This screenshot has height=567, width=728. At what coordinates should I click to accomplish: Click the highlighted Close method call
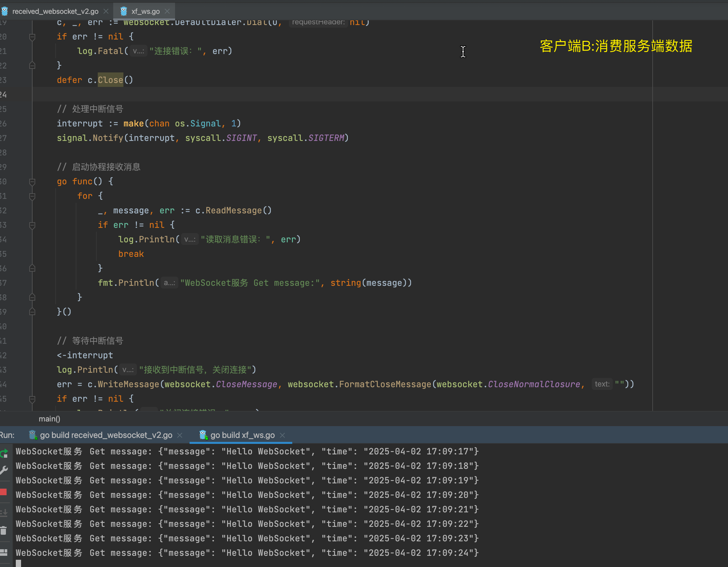pyautogui.click(x=110, y=80)
